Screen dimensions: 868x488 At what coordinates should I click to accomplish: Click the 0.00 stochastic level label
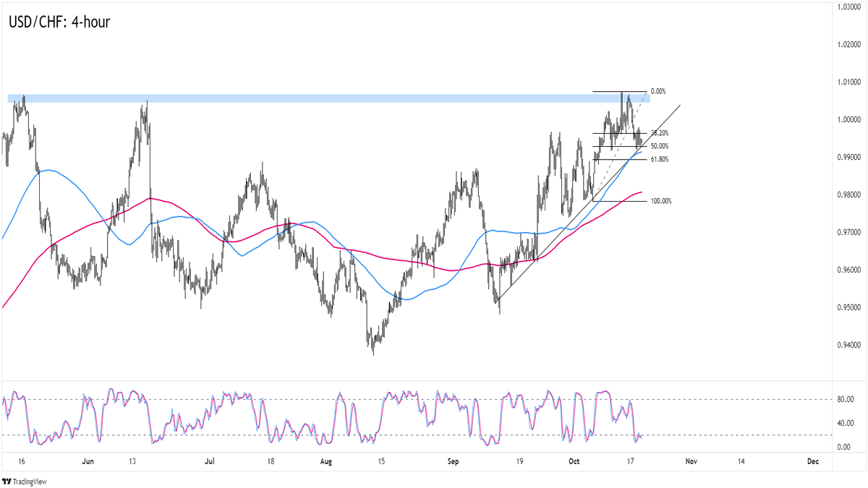tap(846, 447)
